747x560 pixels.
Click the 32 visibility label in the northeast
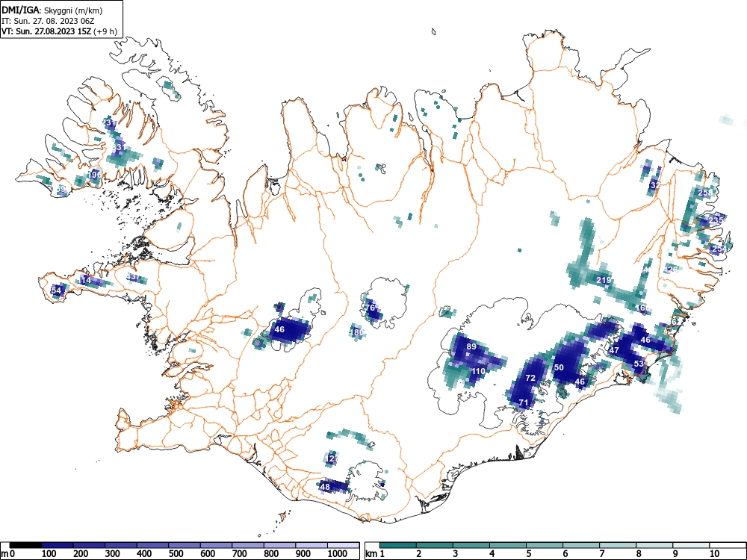[655, 184]
